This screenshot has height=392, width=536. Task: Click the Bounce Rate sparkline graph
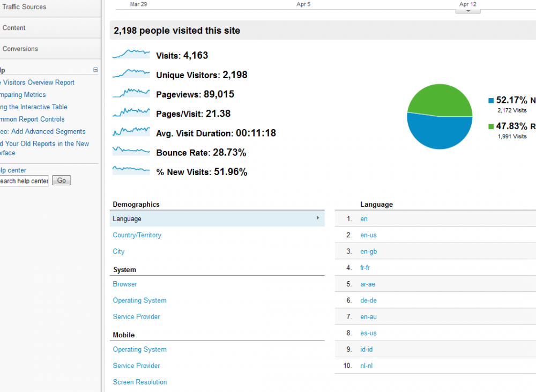131,151
